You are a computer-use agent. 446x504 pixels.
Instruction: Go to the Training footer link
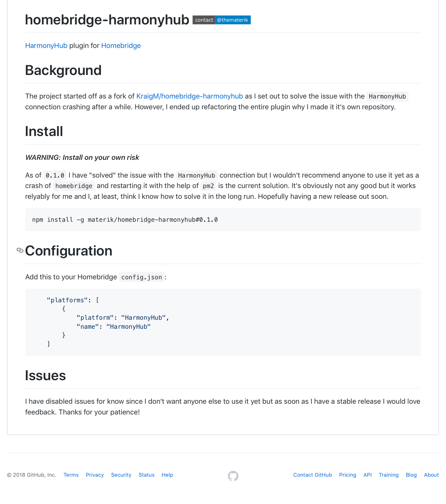(389, 475)
